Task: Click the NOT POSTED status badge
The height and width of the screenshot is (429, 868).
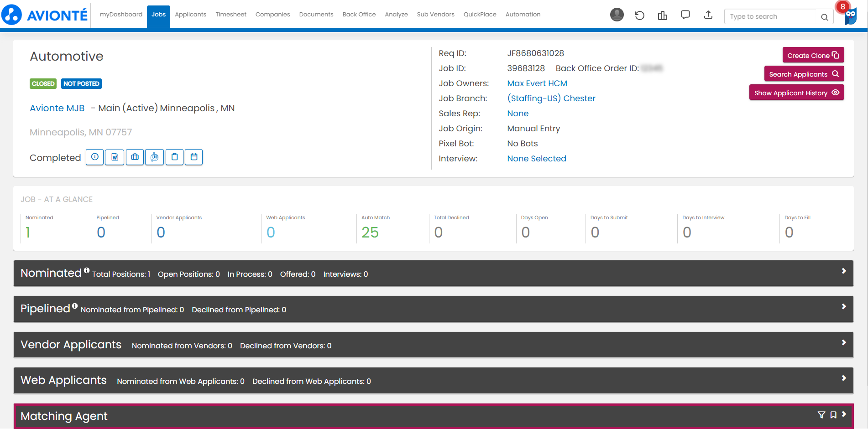Action: pyautogui.click(x=81, y=84)
